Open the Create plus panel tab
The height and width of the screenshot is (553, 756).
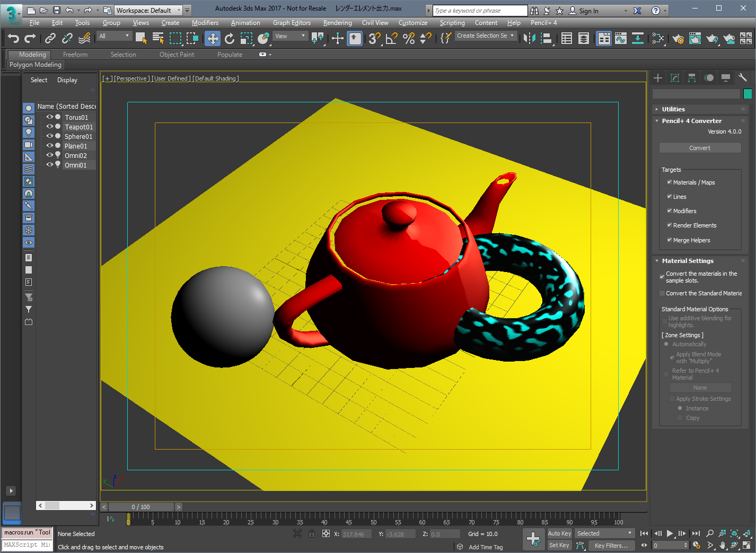click(x=658, y=78)
